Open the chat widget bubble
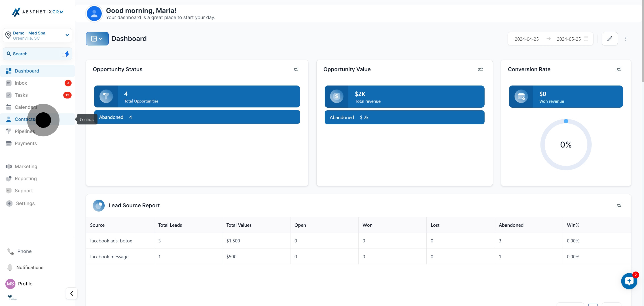Image resolution: width=644 pixels, height=306 pixels. tap(629, 281)
